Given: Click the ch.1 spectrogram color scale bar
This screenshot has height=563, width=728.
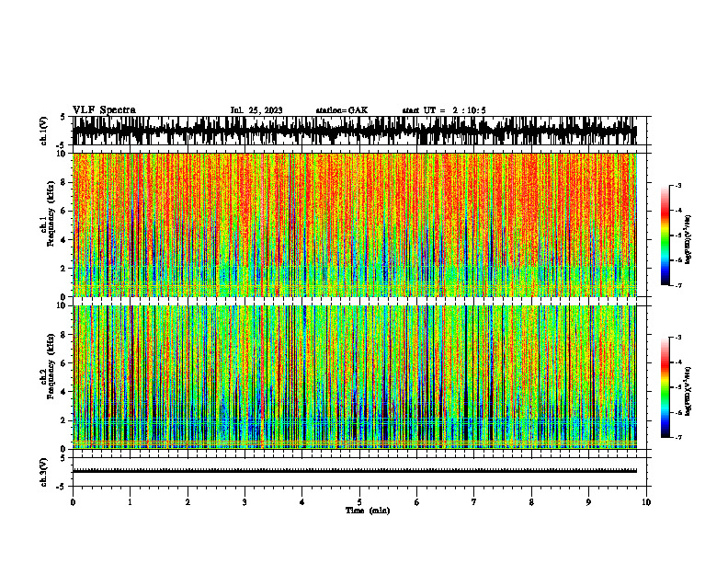Looking at the screenshot, I should (665, 235).
